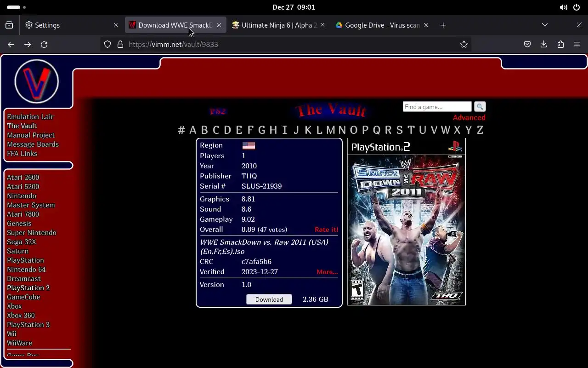Click The Vault title banner

click(x=331, y=110)
